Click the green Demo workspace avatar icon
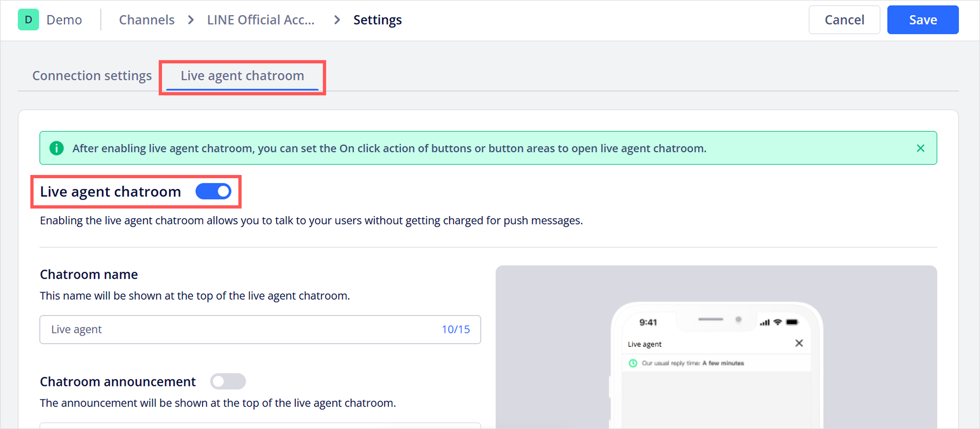 click(28, 20)
